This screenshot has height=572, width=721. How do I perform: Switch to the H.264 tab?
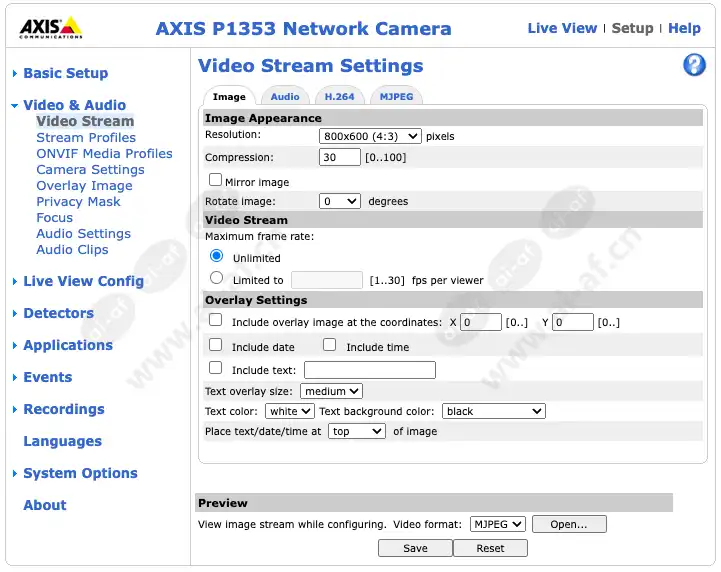339,97
